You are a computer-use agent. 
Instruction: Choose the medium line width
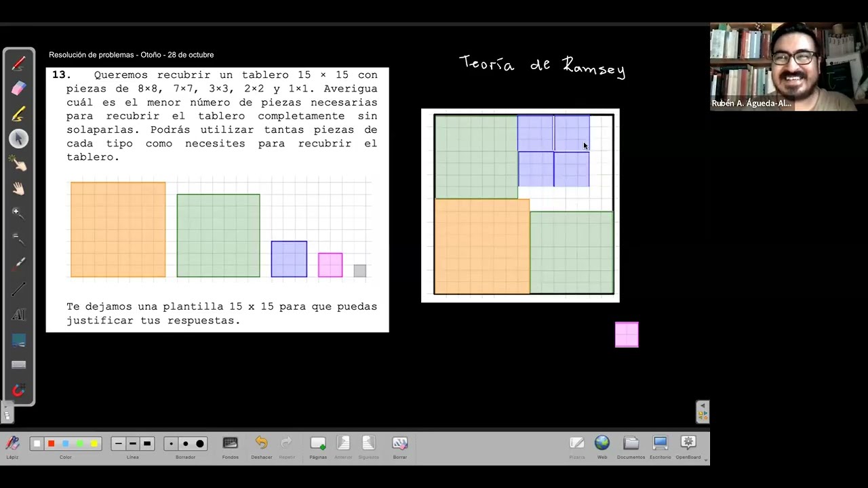tap(132, 444)
